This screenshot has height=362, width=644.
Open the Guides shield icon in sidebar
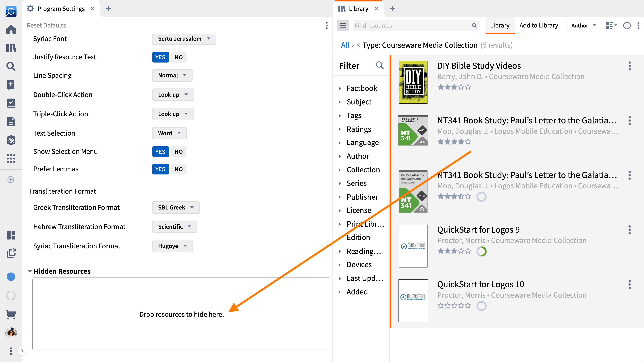point(11,140)
